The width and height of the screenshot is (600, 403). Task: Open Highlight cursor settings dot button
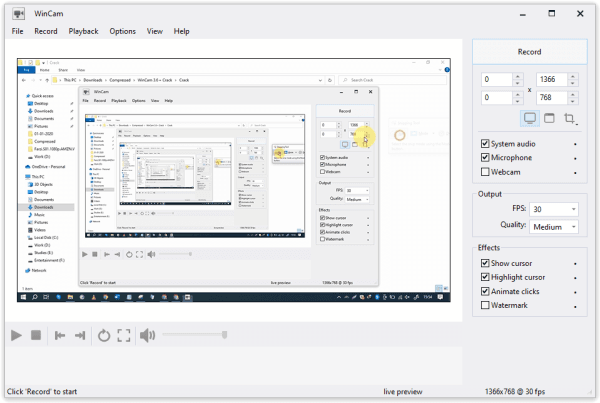[x=575, y=278]
